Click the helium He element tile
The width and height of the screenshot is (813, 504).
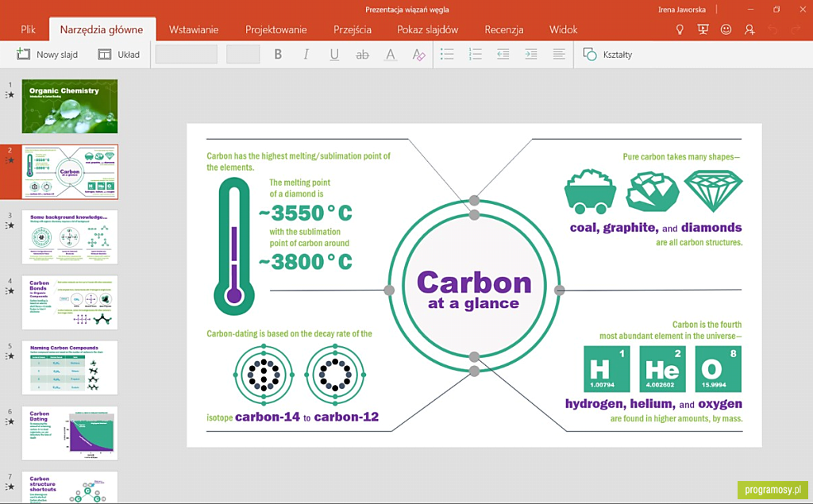coord(663,368)
